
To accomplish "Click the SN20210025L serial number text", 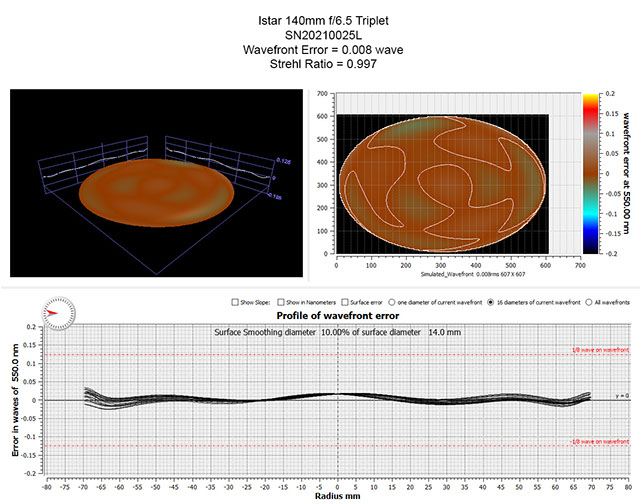I will point(320,34).
